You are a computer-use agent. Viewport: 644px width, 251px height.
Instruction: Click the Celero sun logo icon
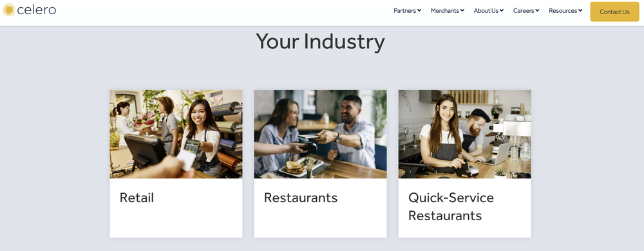8,10
